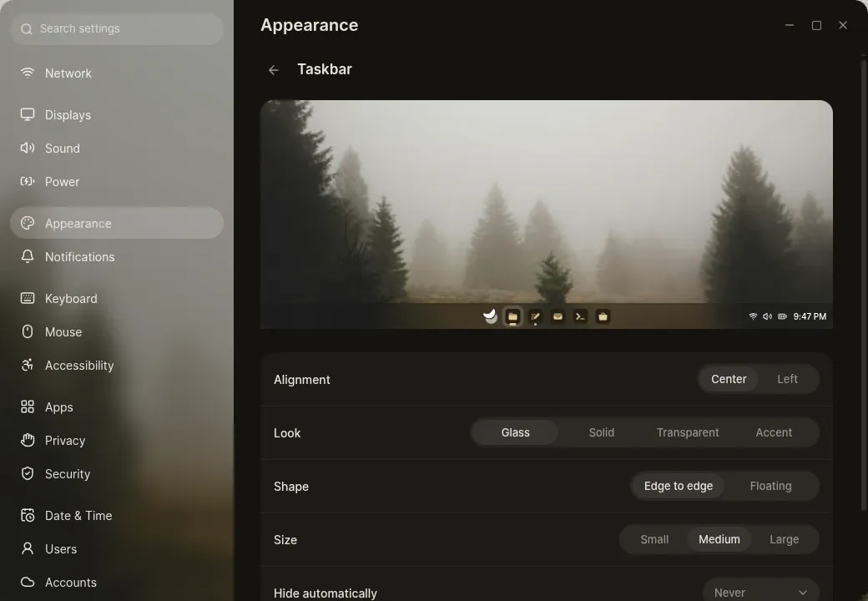Screen dimensions: 868x601
Task: Click the file manager icon in taskbar preview
Action: tap(512, 316)
